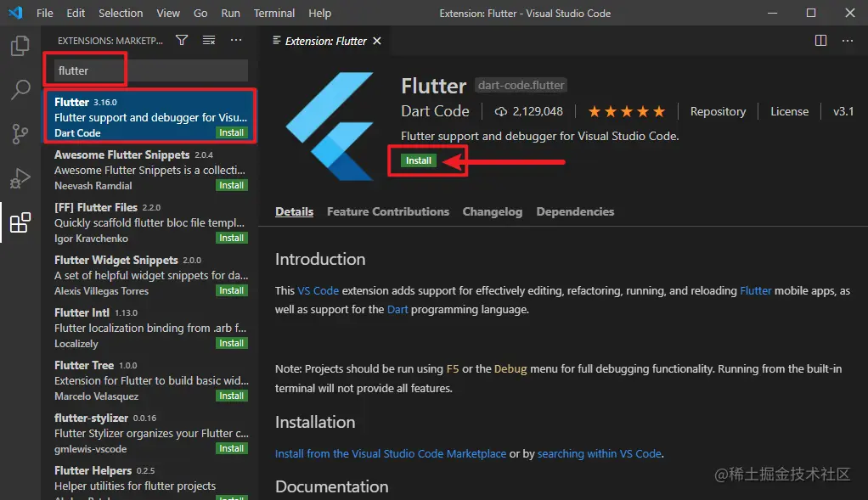Select the Awesome Flutter Snippets list entry
The width and height of the screenshot is (868, 500).
coord(150,170)
